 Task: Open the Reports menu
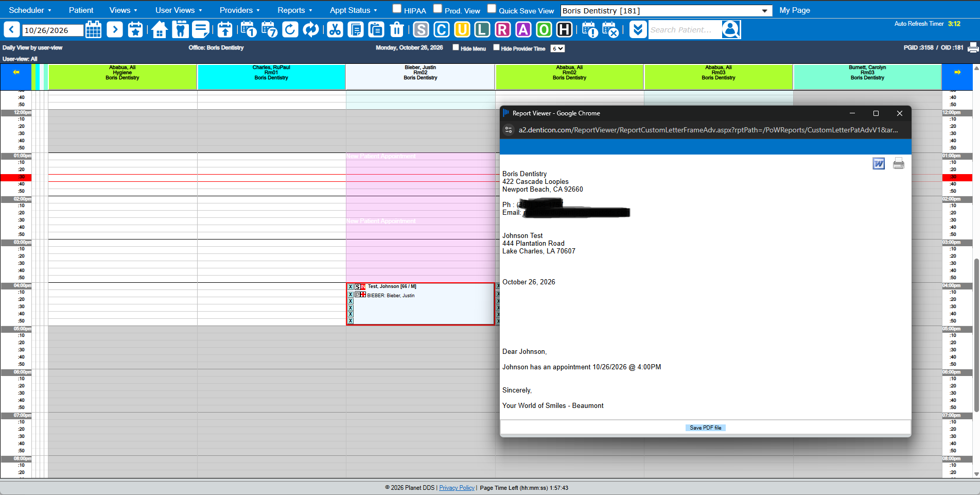point(295,10)
